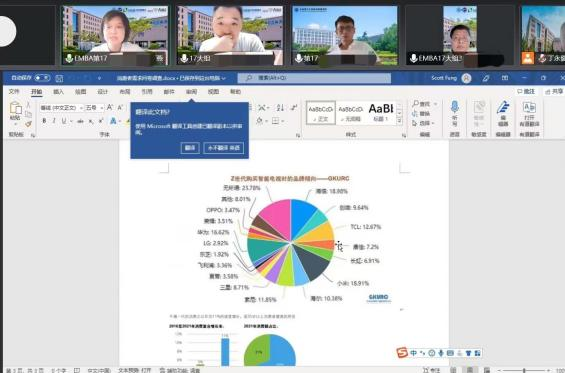Image resolution: width=565 pixels, height=373 pixels.
Task: Click the Dictate microphone icon
Action: click(x=455, y=107)
